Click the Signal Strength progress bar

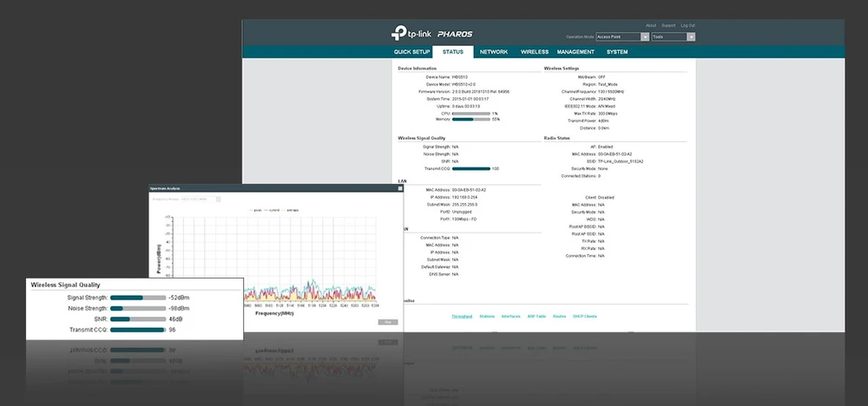point(137,298)
